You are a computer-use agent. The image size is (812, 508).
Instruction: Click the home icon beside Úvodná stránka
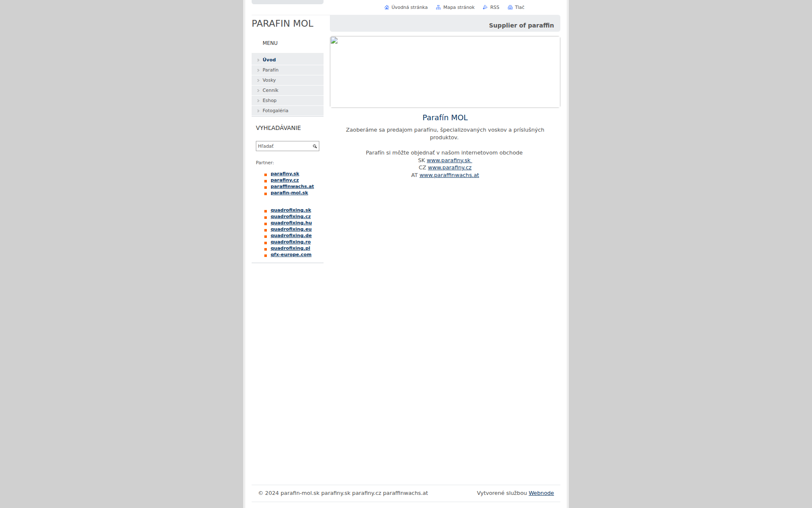387,7
